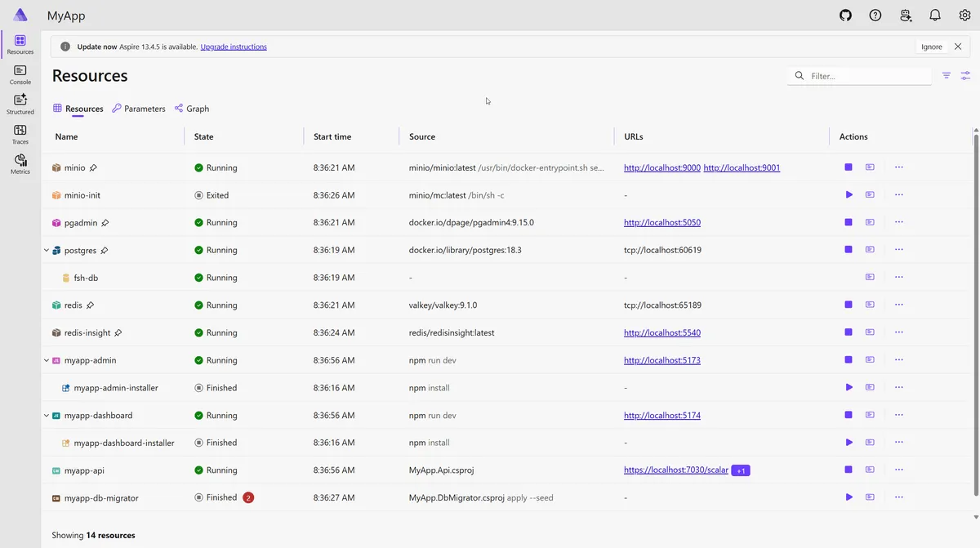This screenshot has width=980, height=548.
Task: Open the Resources page in sidebar
Action: [20, 45]
